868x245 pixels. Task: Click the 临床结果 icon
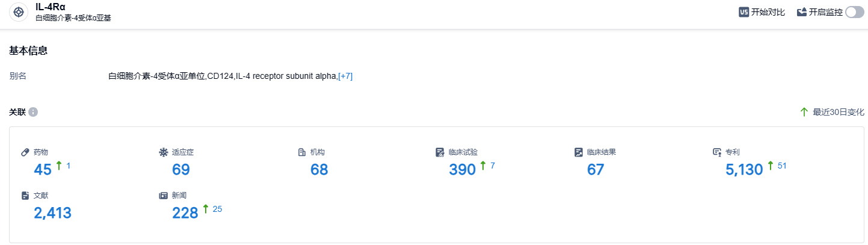(579, 152)
